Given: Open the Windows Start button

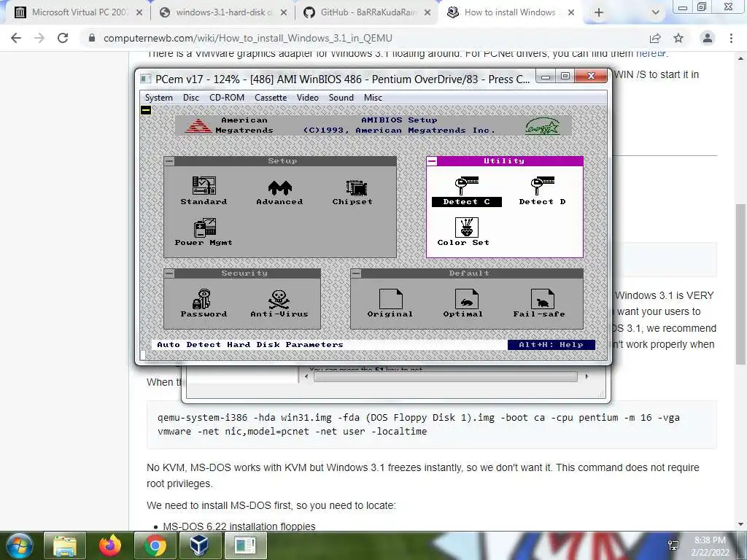Looking at the screenshot, I should [x=18, y=545].
